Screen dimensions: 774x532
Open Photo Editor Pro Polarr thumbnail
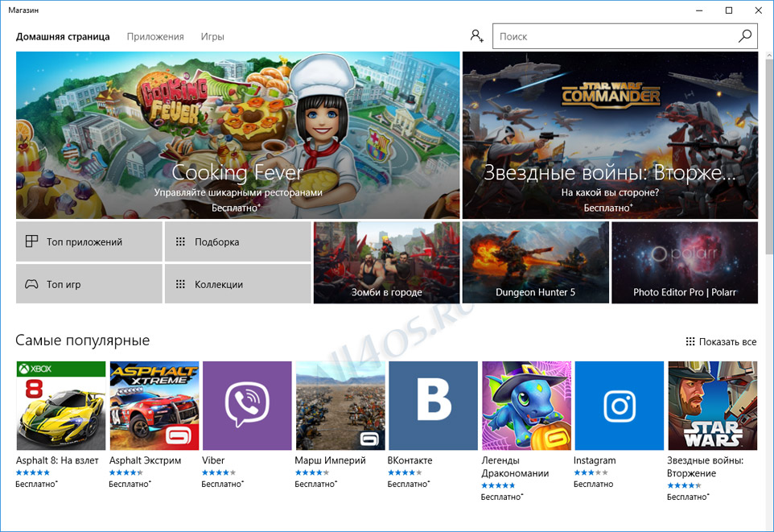tap(685, 262)
